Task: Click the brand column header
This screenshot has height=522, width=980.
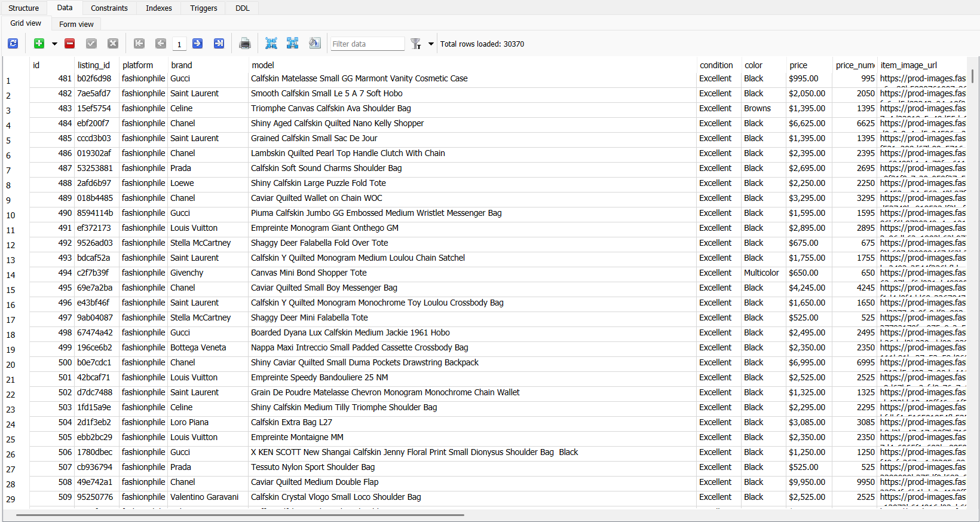Action: pos(182,65)
